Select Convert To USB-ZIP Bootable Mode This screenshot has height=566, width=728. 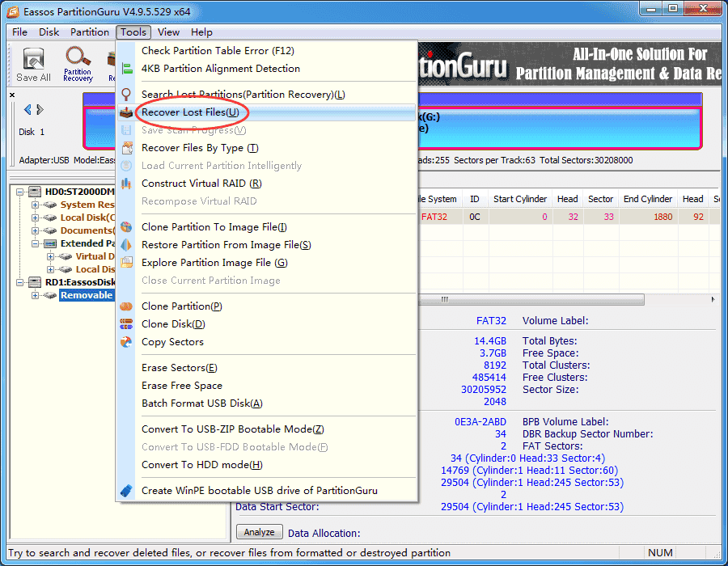click(x=266, y=429)
